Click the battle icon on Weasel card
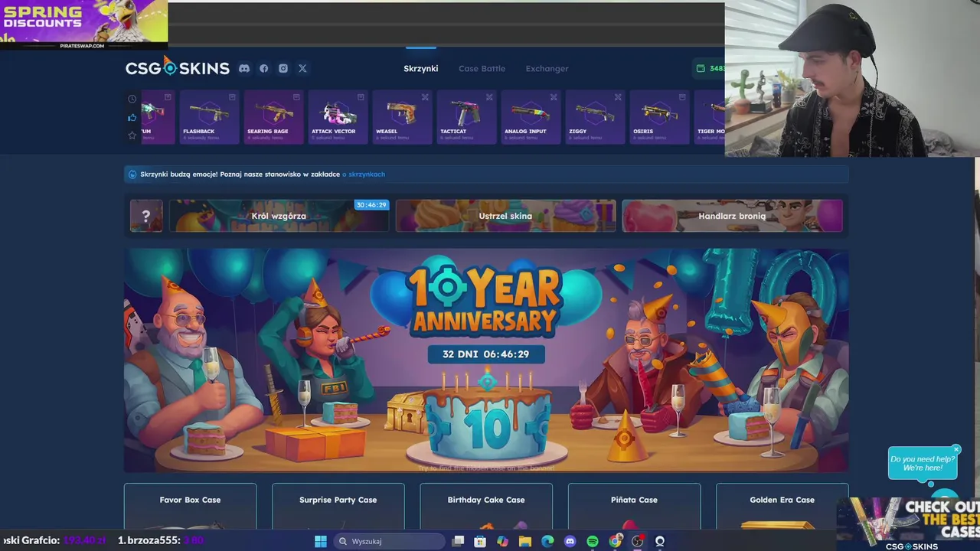 pos(425,97)
